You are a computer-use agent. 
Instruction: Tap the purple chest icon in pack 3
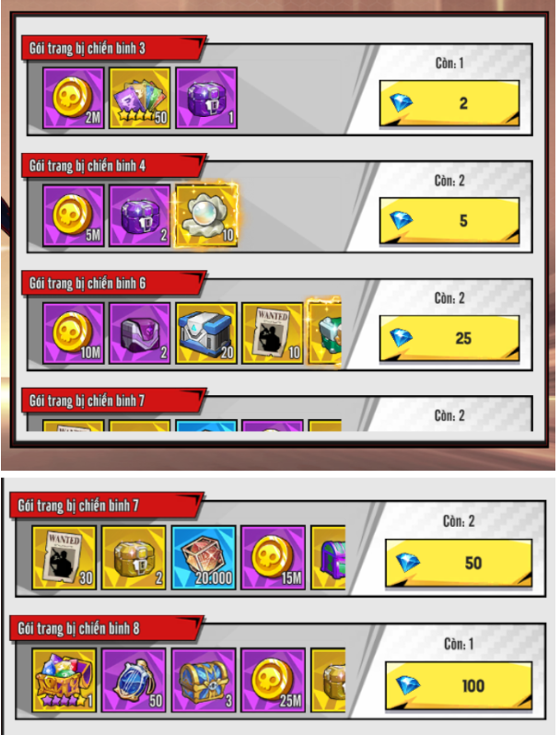click(206, 98)
